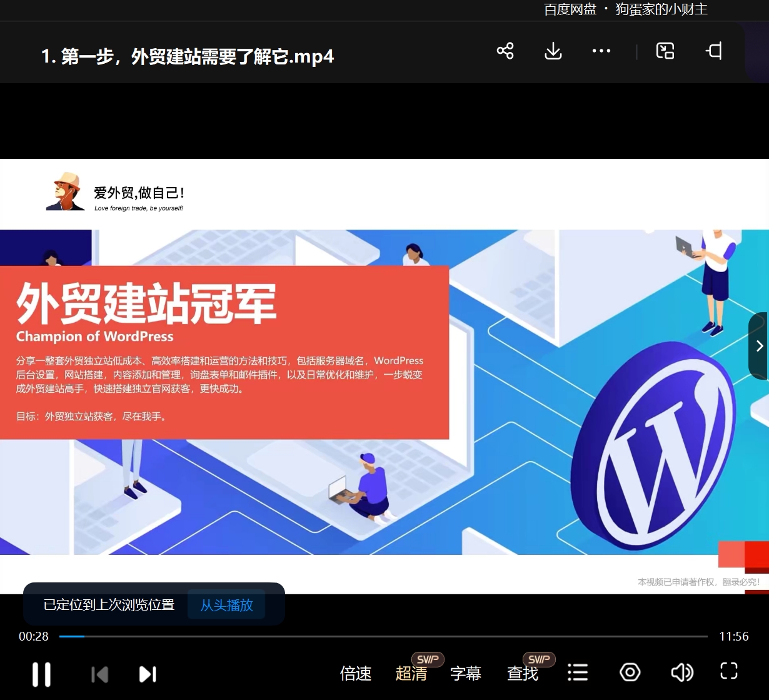Click the share icon in header
Image resolution: width=769 pixels, height=700 pixels.
(x=505, y=51)
